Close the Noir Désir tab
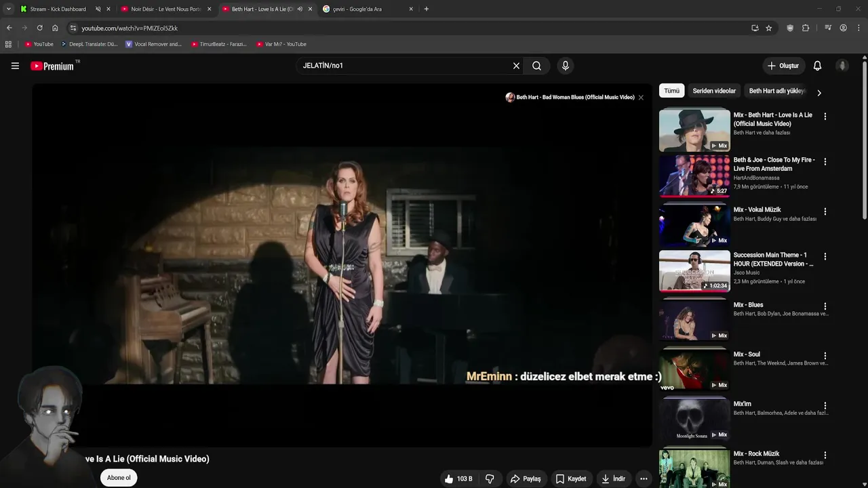Screen dimensions: 868x488 pos(209,9)
